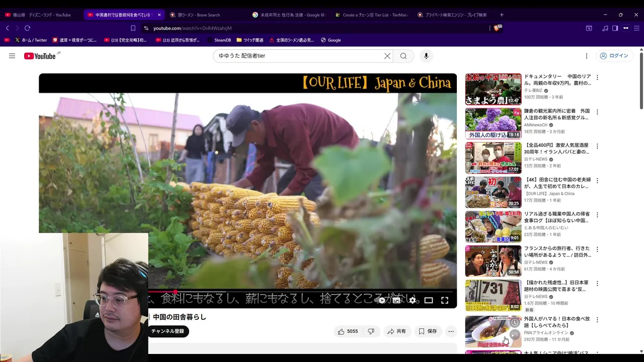
Task: Add 外国人がハマる video to queue
Action: coord(514,335)
